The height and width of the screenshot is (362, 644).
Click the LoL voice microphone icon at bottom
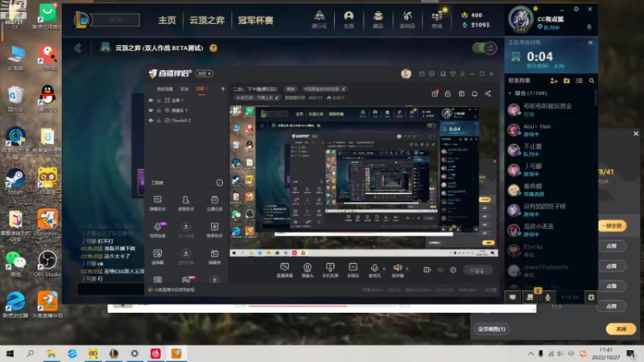tap(547, 297)
